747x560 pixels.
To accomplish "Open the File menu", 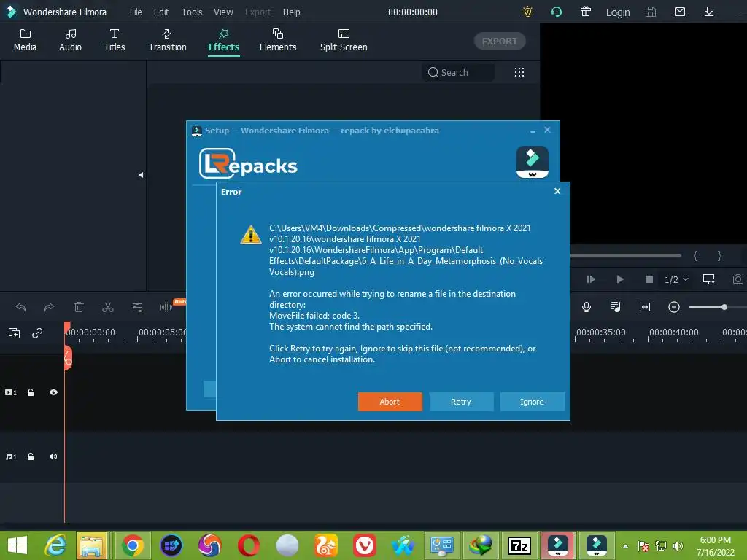I will click(136, 12).
